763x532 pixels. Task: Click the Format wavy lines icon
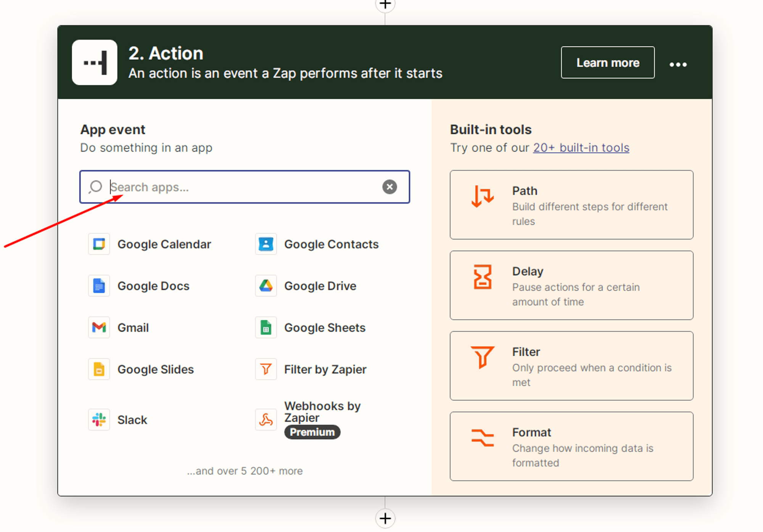[x=483, y=437]
